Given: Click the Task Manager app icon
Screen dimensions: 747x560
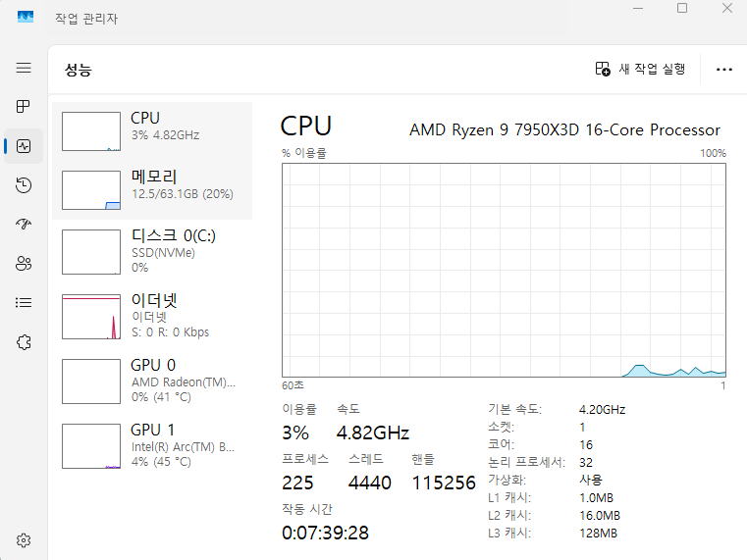Looking at the screenshot, I should 26,17.
